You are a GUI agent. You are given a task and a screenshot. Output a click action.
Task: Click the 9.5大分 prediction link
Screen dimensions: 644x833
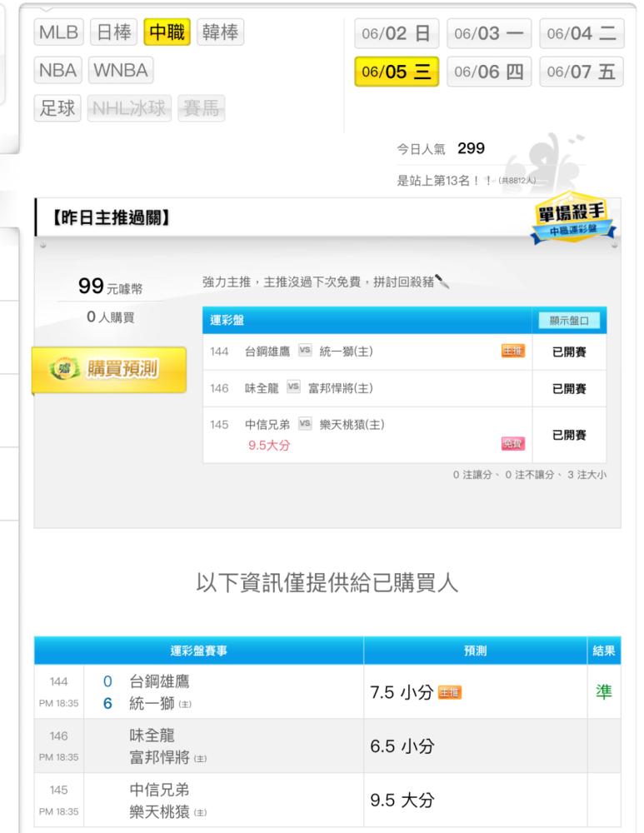tap(269, 445)
